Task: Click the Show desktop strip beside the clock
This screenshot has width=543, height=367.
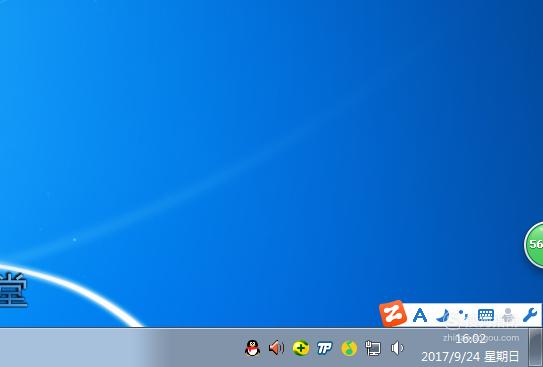Action: 535,347
